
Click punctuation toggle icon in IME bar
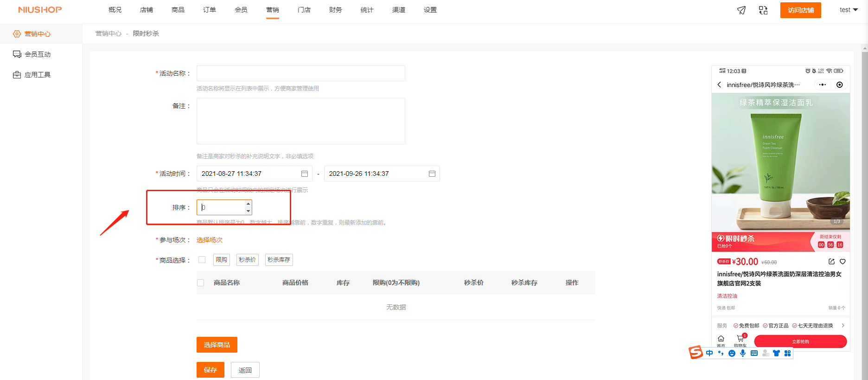pos(721,354)
